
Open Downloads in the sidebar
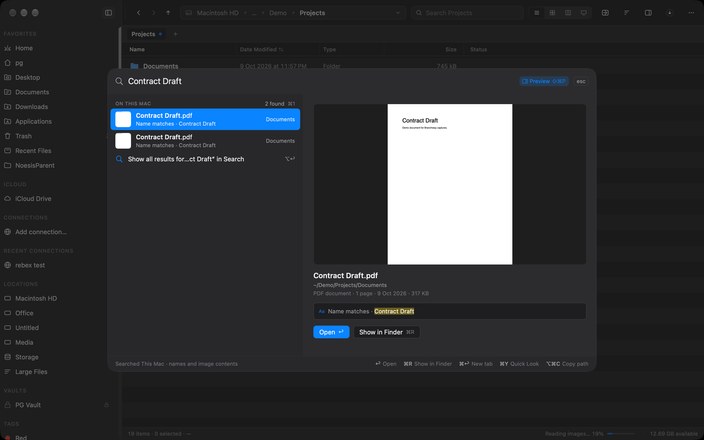pyautogui.click(x=31, y=107)
